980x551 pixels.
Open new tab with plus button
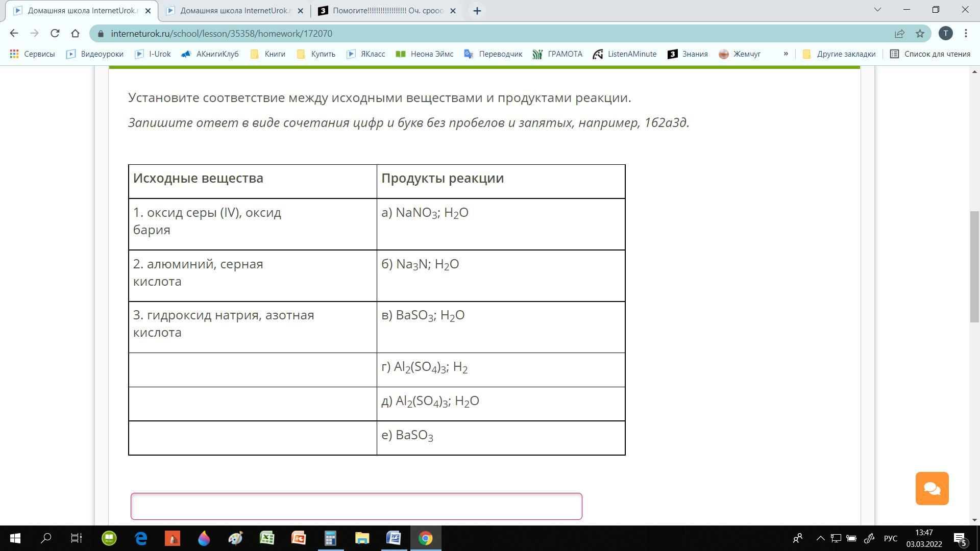(x=477, y=11)
